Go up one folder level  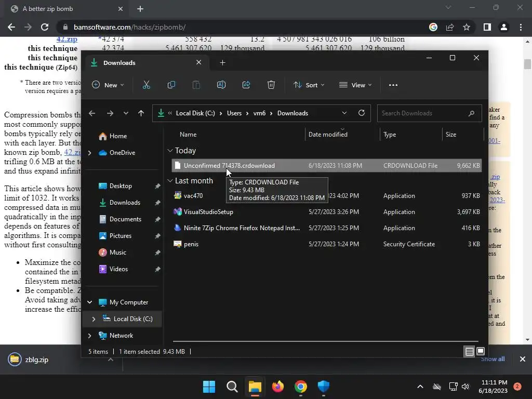pyautogui.click(x=141, y=113)
